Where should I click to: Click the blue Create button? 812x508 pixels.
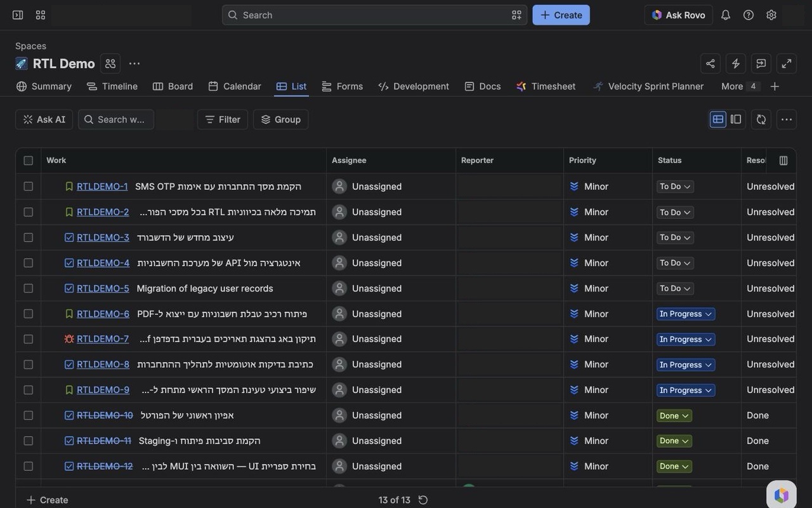561,15
